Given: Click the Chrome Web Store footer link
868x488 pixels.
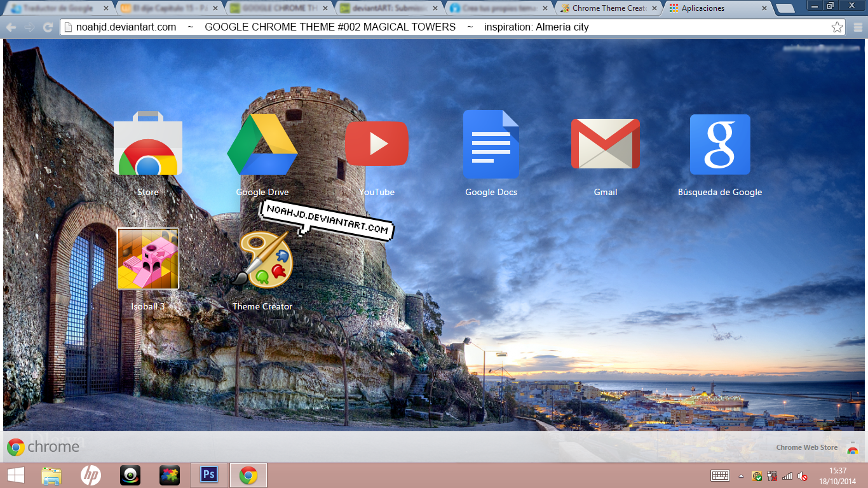Looking at the screenshot, I should 807,447.
